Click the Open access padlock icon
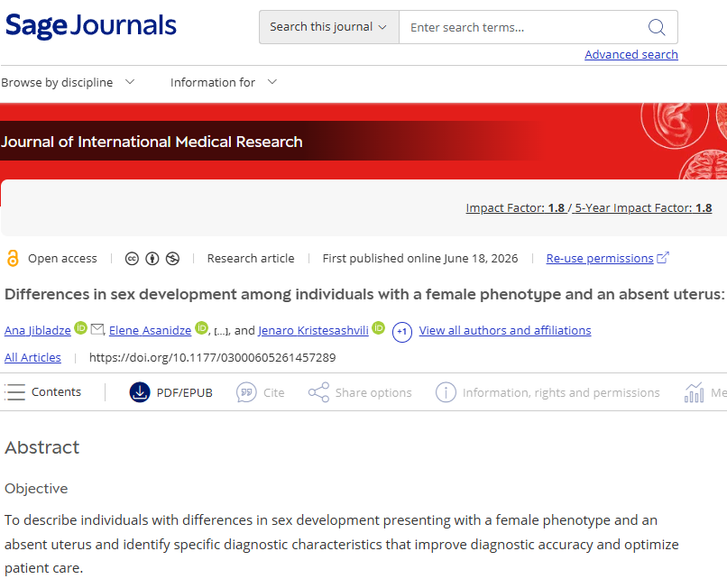This screenshot has width=727, height=588. (x=13, y=258)
